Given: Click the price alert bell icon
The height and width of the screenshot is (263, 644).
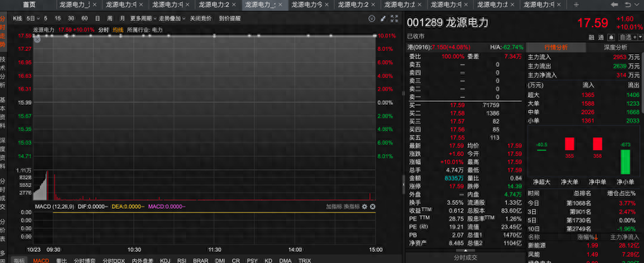Looking at the screenshot, I should [x=610, y=37].
